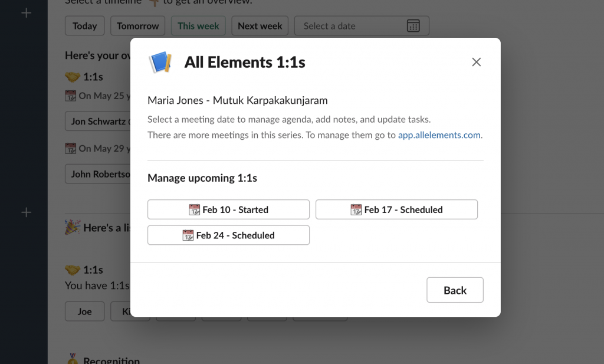Screen dimensions: 604x364
Task: Click the handshake icon beside lower 1:1s
Action: click(73, 270)
